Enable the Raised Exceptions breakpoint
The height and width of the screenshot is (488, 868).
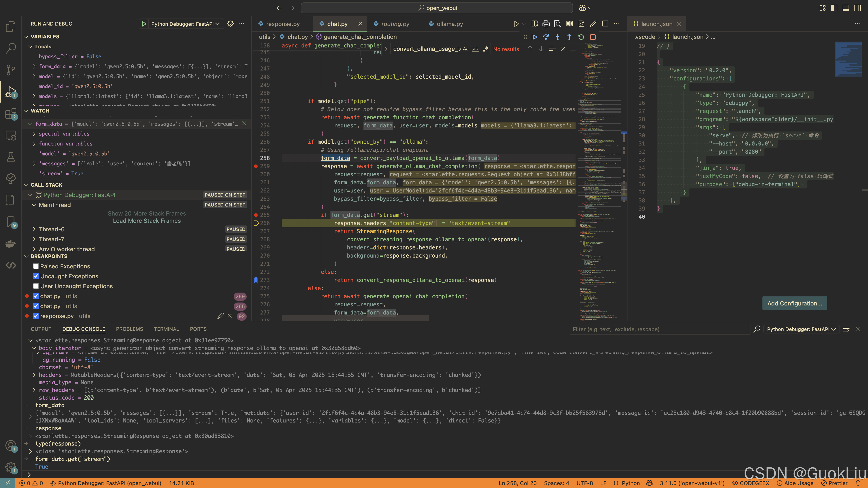(36, 266)
